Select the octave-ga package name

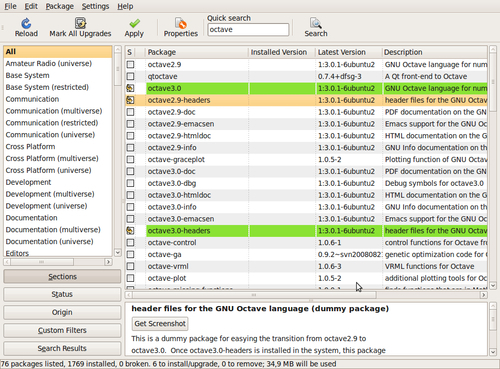(164, 255)
